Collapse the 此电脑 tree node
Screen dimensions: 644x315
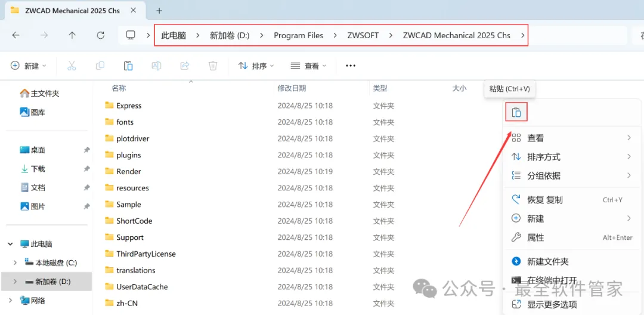[x=10, y=244]
